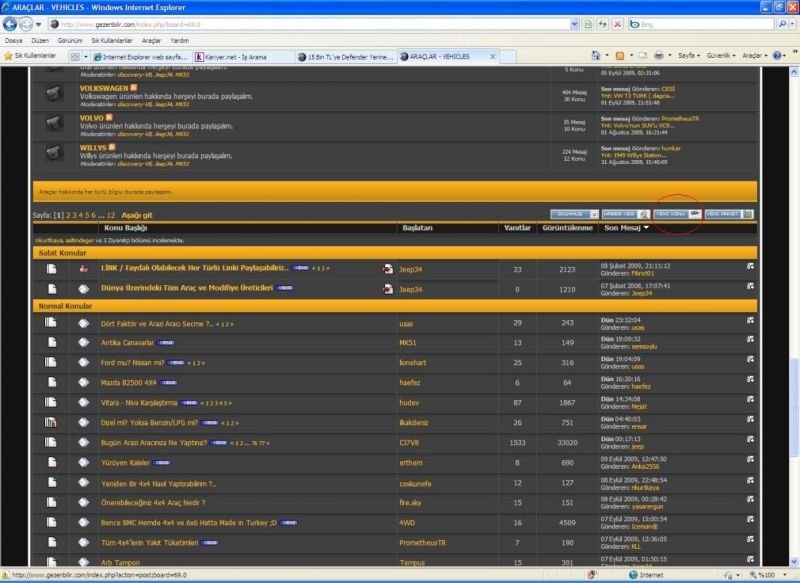Click the Print icon in command bar
The height and width of the screenshot is (583, 800).
659,56
